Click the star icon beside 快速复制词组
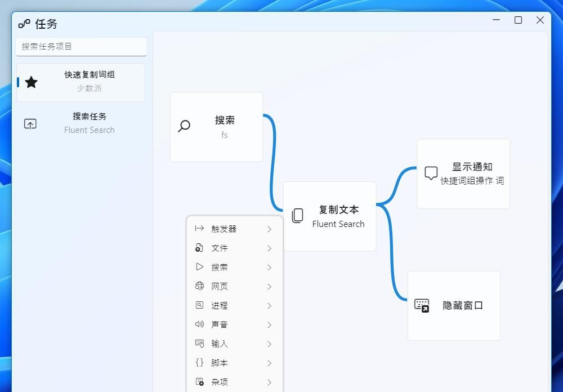The width and height of the screenshot is (563, 392). [31, 82]
